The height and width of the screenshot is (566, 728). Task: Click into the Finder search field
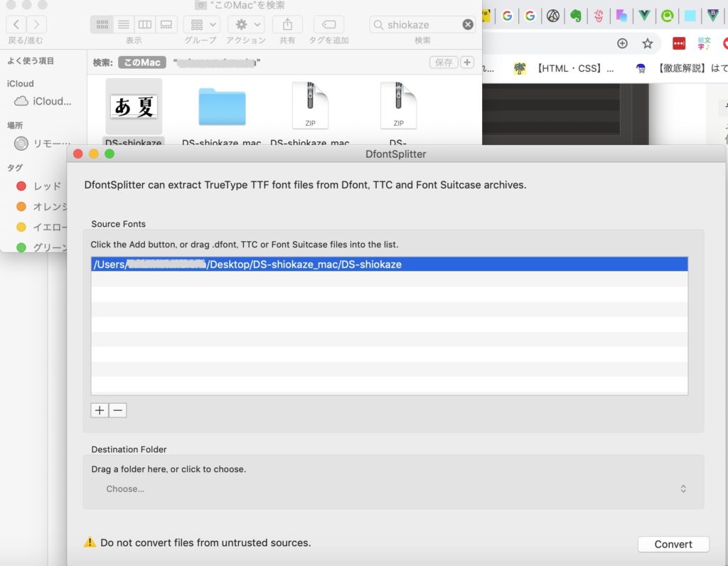(x=422, y=25)
